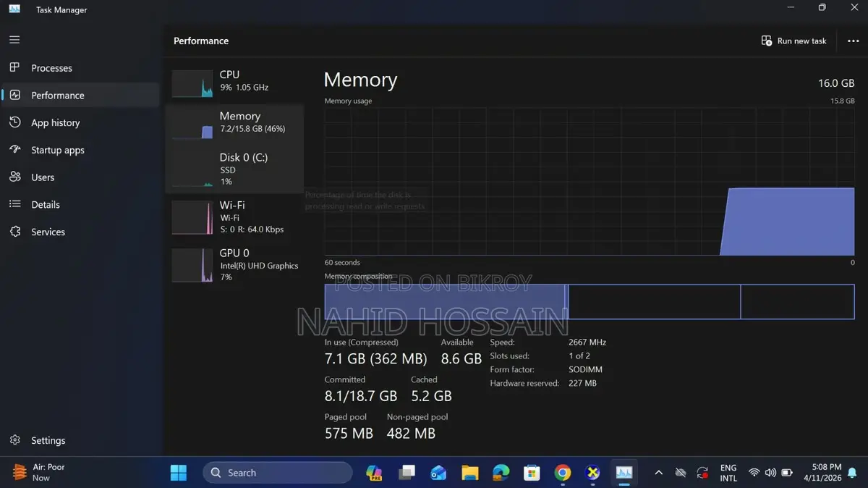Click the 575 MB Paged pool value
This screenshot has height=488, width=868.
[349, 434]
